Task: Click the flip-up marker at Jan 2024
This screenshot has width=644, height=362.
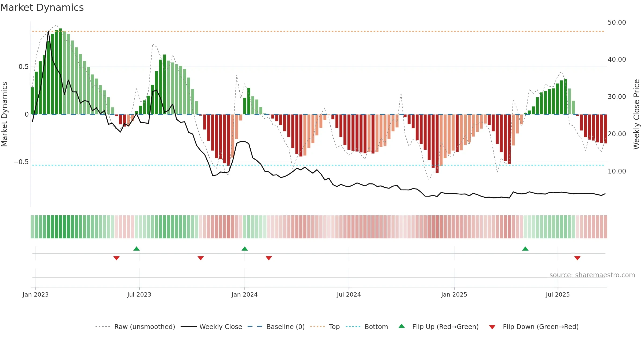Action: point(245,249)
